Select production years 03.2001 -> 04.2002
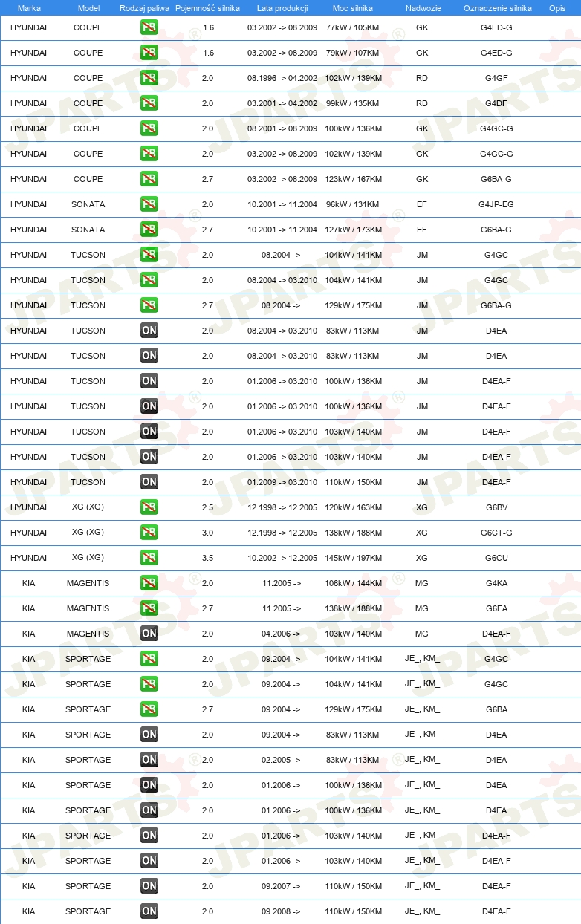 point(282,103)
